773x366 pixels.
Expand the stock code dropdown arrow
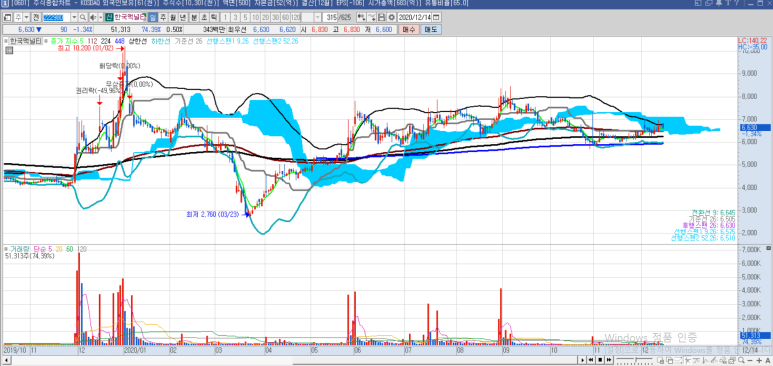pyautogui.click(x=74, y=17)
